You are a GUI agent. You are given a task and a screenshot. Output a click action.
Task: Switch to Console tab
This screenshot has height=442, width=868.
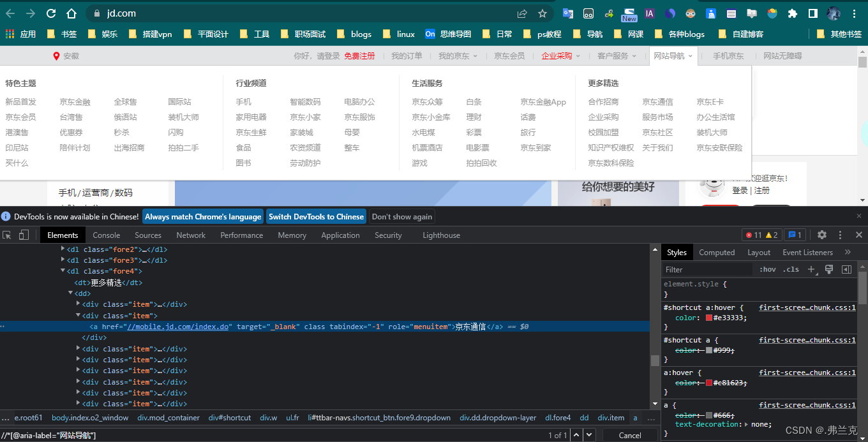[x=106, y=235]
